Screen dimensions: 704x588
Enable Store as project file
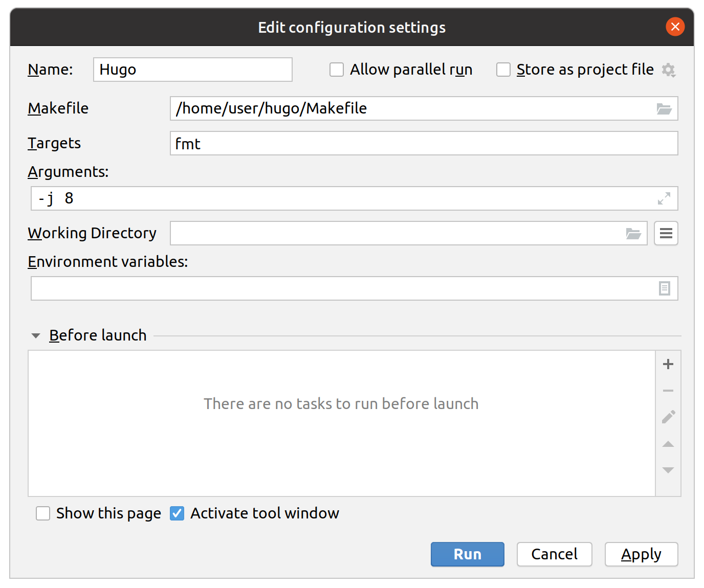point(503,69)
